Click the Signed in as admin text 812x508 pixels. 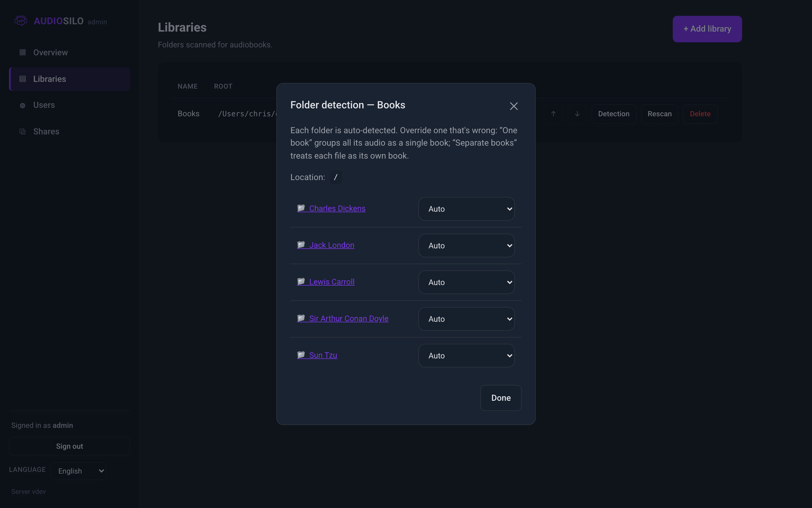(x=42, y=425)
